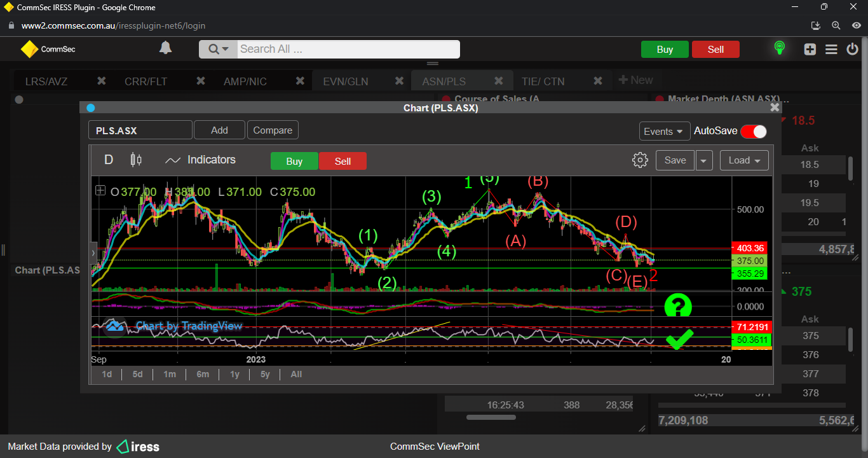Change the D daily interval
This screenshot has width=868, height=458.
[x=109, y=160]
